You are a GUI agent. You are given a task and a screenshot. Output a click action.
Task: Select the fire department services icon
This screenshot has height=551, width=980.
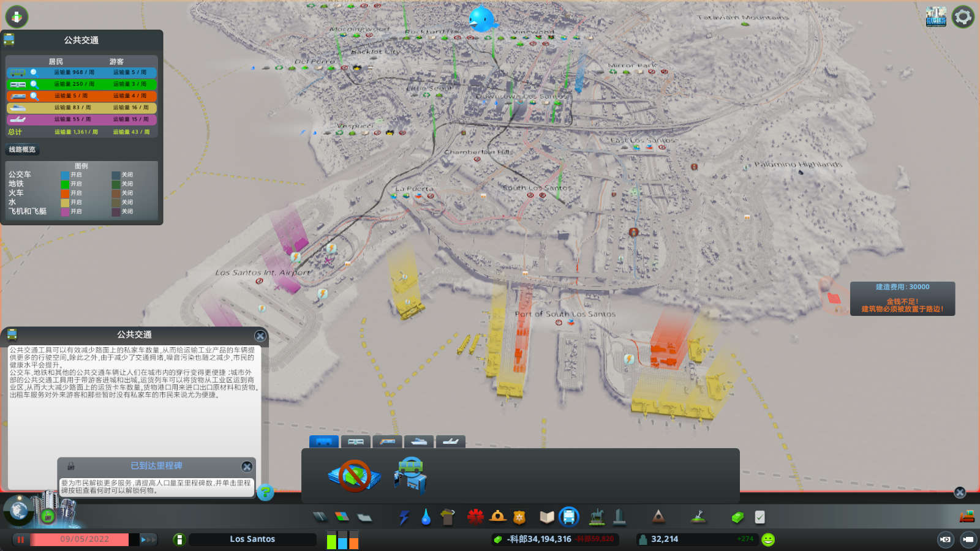[497, 517]
